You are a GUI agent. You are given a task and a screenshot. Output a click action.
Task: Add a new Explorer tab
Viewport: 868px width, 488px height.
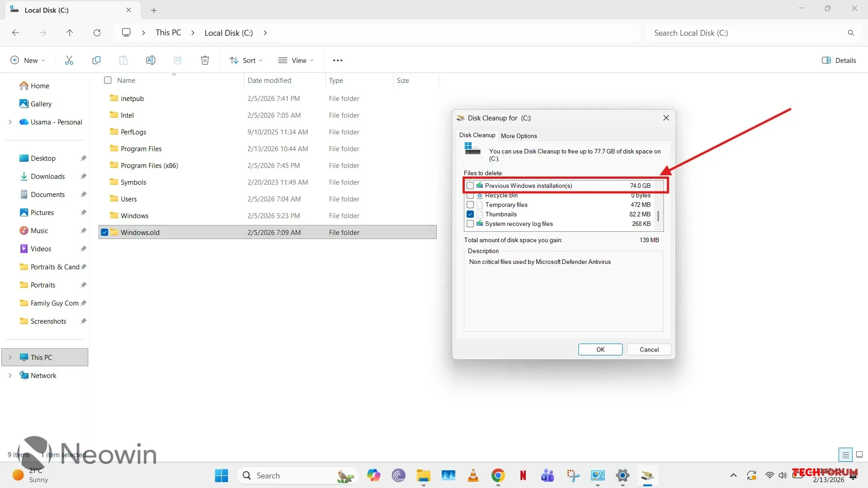[x=154, y=10]
